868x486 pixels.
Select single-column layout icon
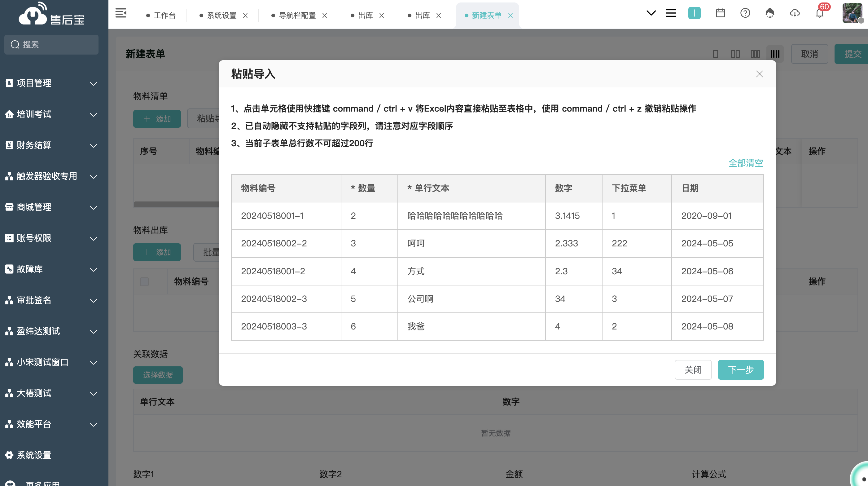[x=715, y=54]
